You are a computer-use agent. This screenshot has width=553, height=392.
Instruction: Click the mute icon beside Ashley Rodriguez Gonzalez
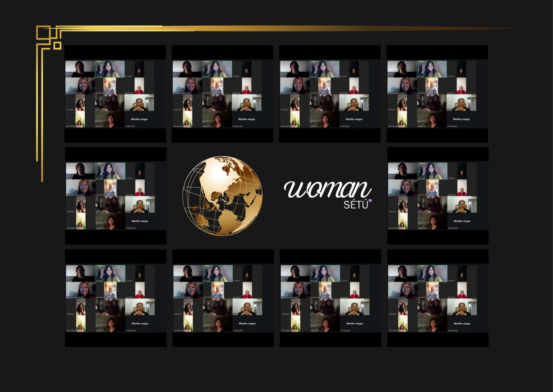[67, 195]
